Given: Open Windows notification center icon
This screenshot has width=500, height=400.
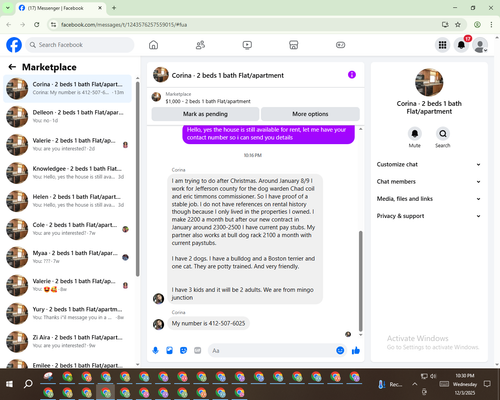Looking at the screenshot, I should [x=487, y=384].
